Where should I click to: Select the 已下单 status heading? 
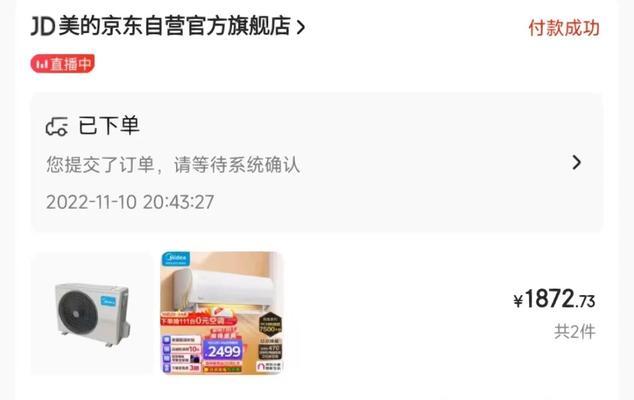pyautogui.click(x=108, y=125)
